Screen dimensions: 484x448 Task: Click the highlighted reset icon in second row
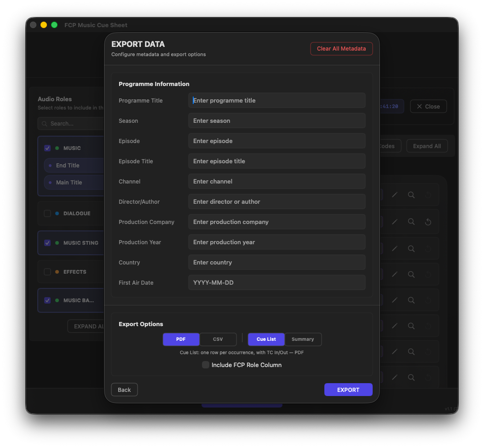428,222
